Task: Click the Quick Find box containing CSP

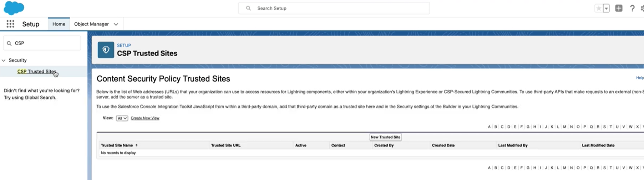Action: [x=42, y=43]
